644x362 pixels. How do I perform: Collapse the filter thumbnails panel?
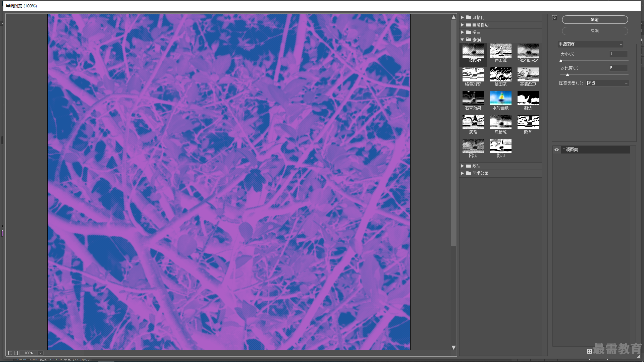pyautogui.click(x=554, y=18)
